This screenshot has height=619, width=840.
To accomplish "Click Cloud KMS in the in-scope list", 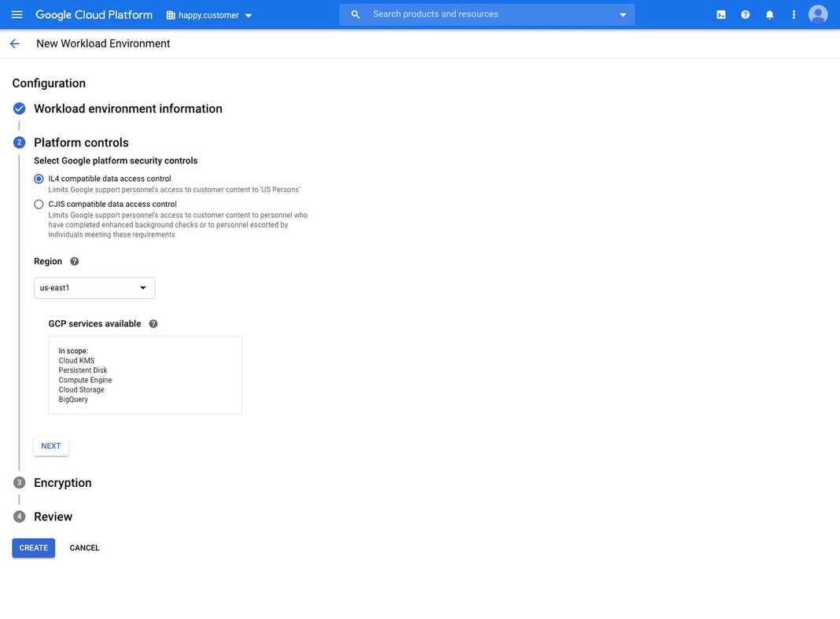I will [76, 361].
